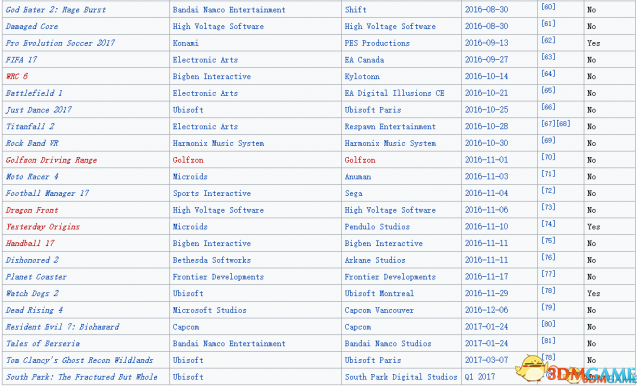Image resolution: width=640 pixels, height=387 pixels.
Task: Open the Dishonored 2 article
Action: click(x=32, y=260)
